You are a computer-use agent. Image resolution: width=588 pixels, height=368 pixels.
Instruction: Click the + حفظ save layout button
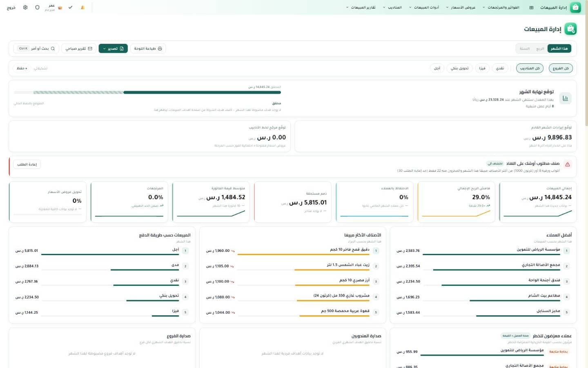click(22, 68)
